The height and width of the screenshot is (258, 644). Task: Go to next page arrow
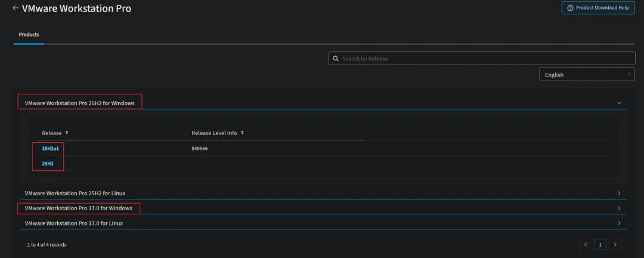[x=615, y=244]
